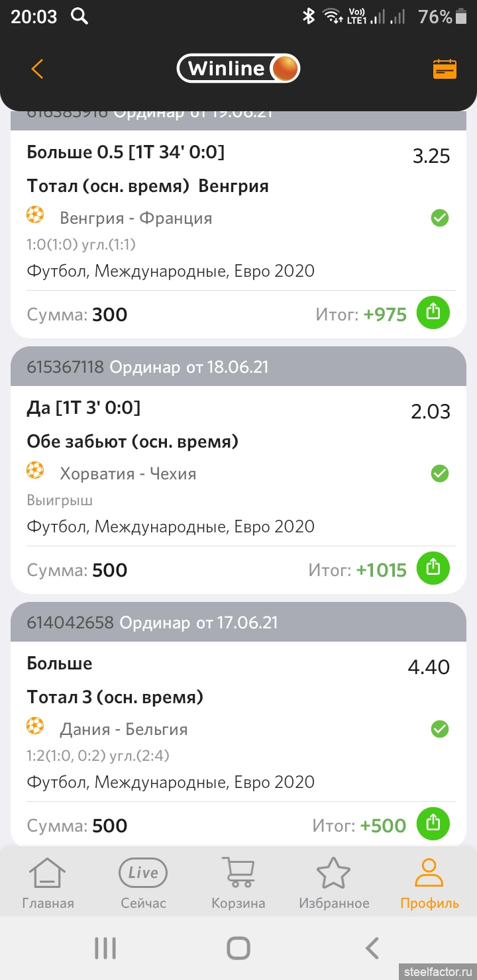Share the Дания - Бельгия bet

(433, 824)
